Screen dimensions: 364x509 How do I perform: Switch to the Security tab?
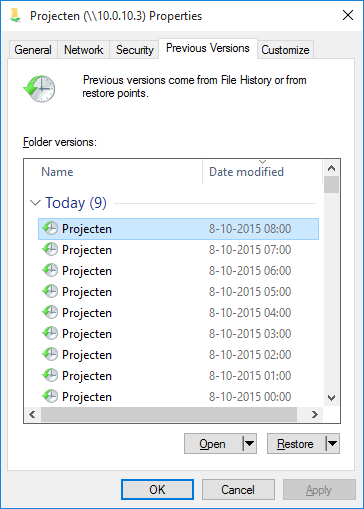(134, 50)
